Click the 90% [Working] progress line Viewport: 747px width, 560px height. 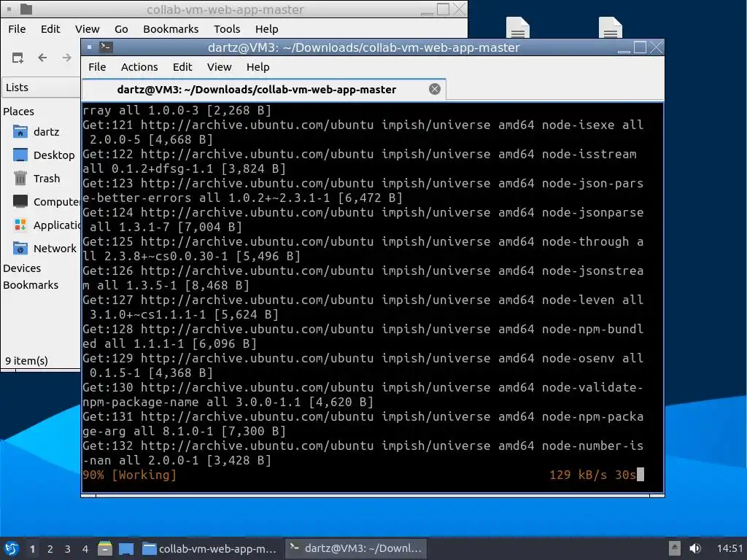click(130, 475)
